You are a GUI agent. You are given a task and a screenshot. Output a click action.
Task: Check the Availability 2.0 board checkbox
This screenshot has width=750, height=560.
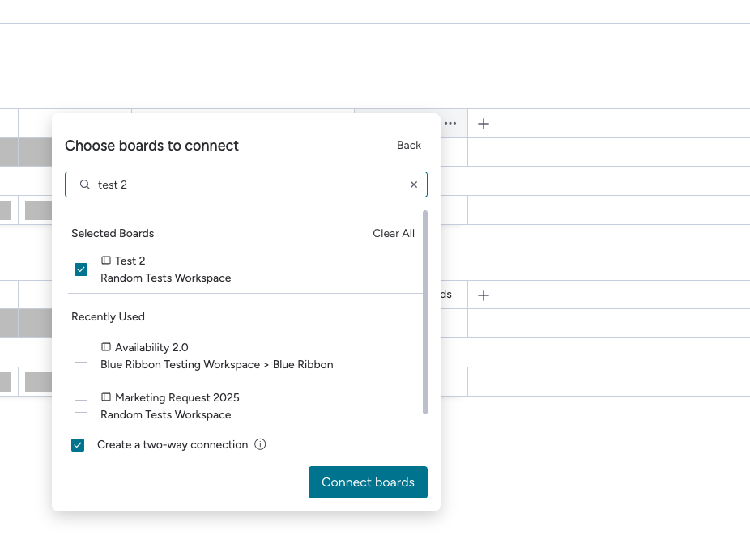pos(81,356)
